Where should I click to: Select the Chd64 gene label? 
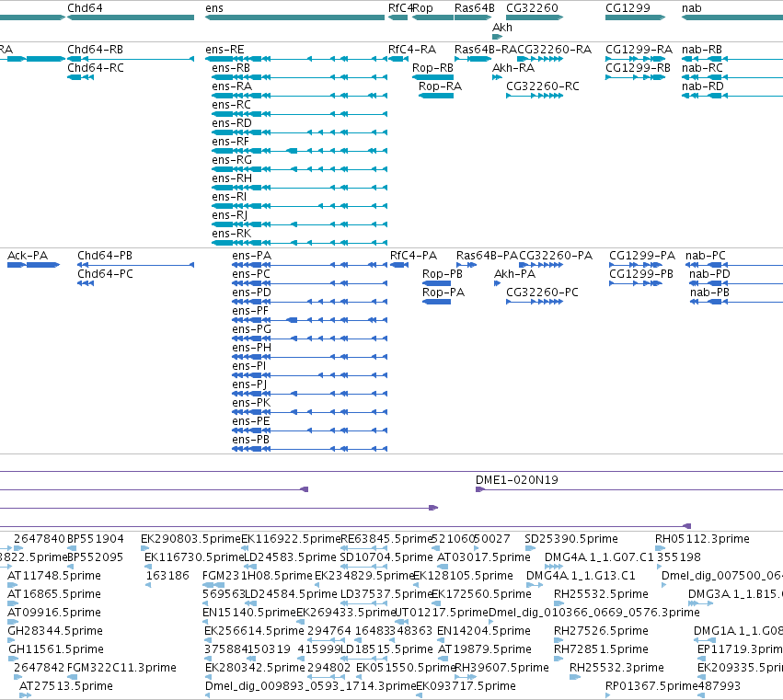pyautogui.click(x=85, y=8)
